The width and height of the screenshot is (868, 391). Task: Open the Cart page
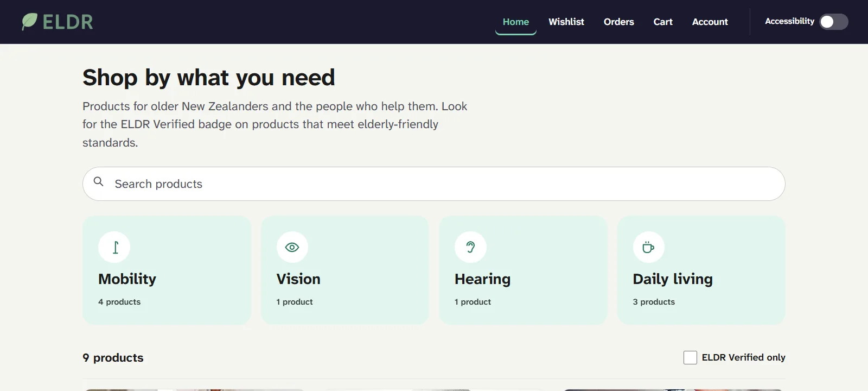[x=663, y=22]
